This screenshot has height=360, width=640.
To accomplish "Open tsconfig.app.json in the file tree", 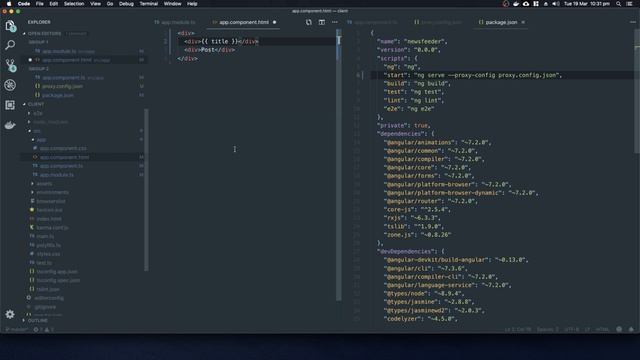I will coord(57,271).
